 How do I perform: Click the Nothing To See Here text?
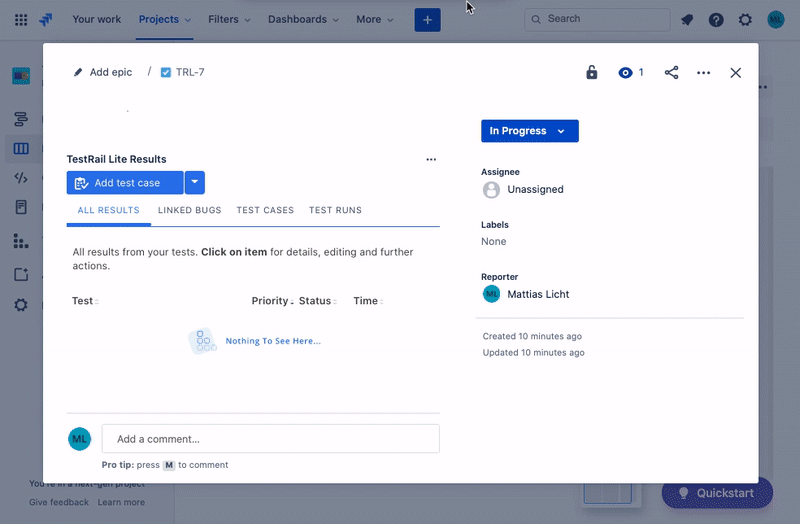[273, 341]
